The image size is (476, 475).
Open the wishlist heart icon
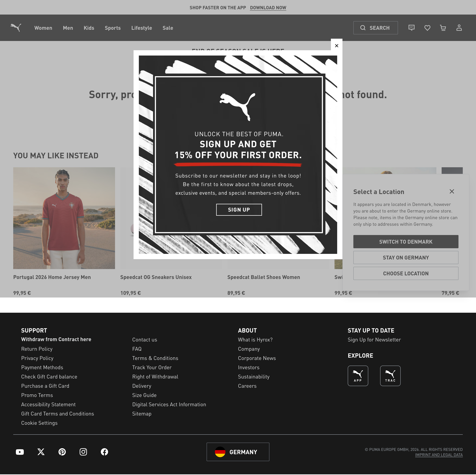pos(427,28)
